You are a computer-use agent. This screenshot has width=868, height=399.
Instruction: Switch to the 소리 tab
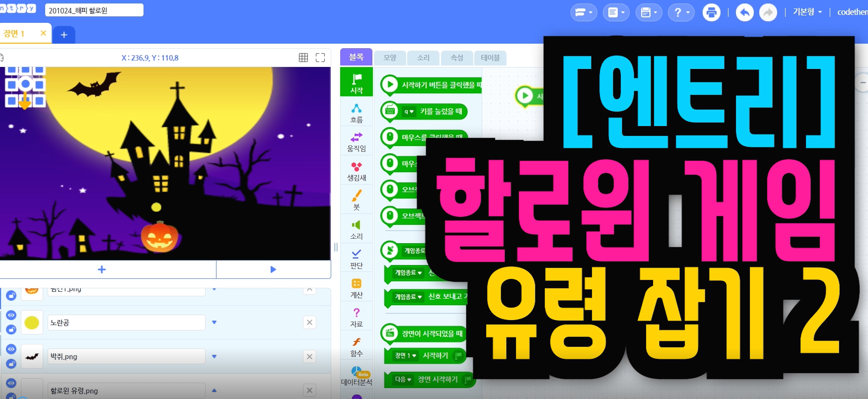[x=423, y=58]
